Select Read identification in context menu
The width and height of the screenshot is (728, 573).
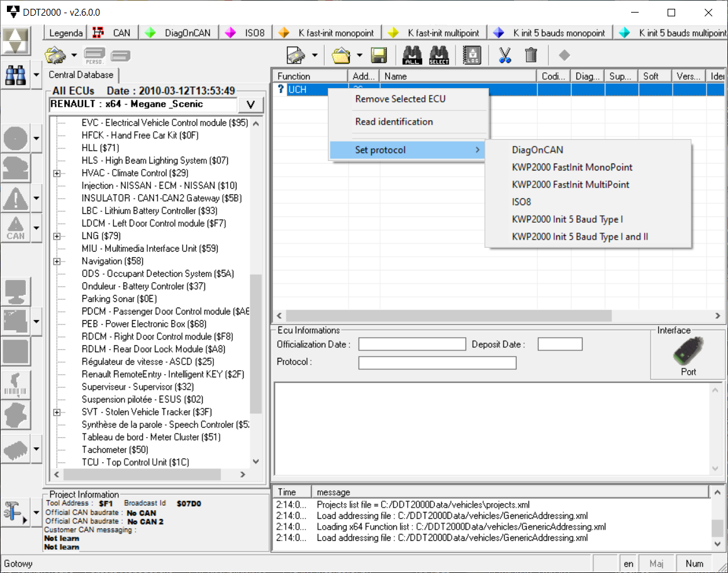pos(394,122)
